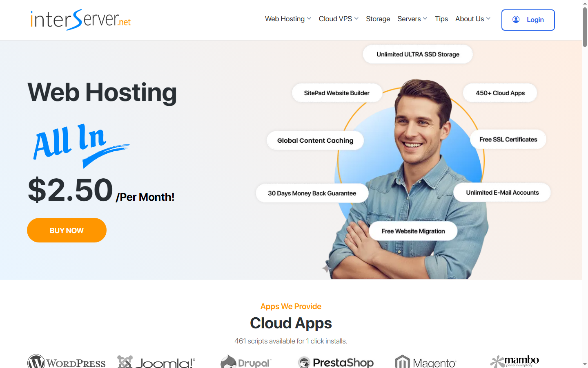
Task: Click the Login button
Action: [528, 20]
